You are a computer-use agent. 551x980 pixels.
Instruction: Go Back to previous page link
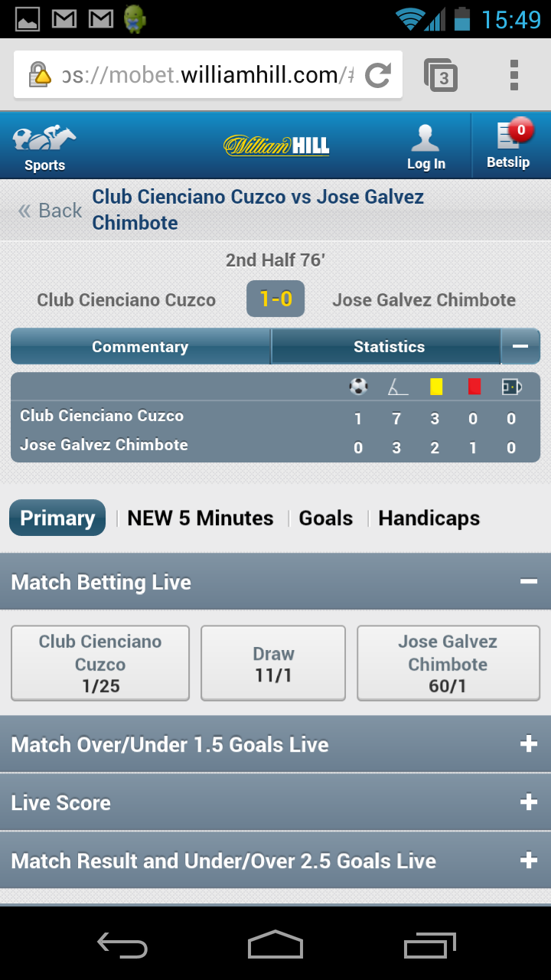tap(51, 211)
